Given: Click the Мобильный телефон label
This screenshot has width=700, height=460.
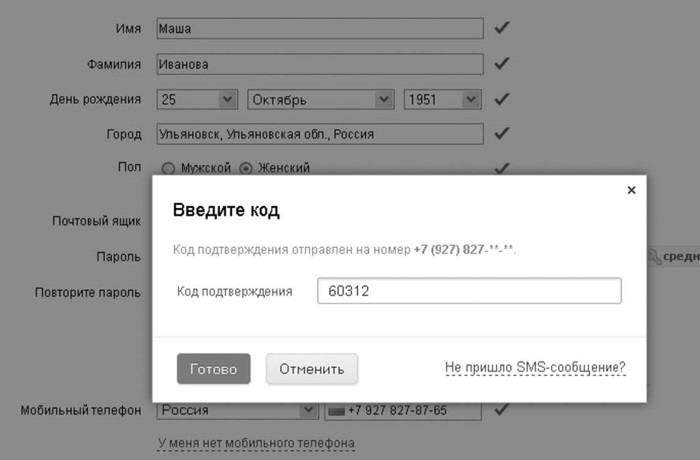Looking at the screenshot, I should point(81,410).
